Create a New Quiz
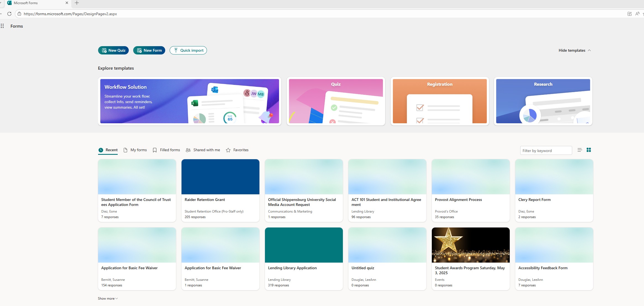This screenshot has height=306, width=644. point(113,50)
